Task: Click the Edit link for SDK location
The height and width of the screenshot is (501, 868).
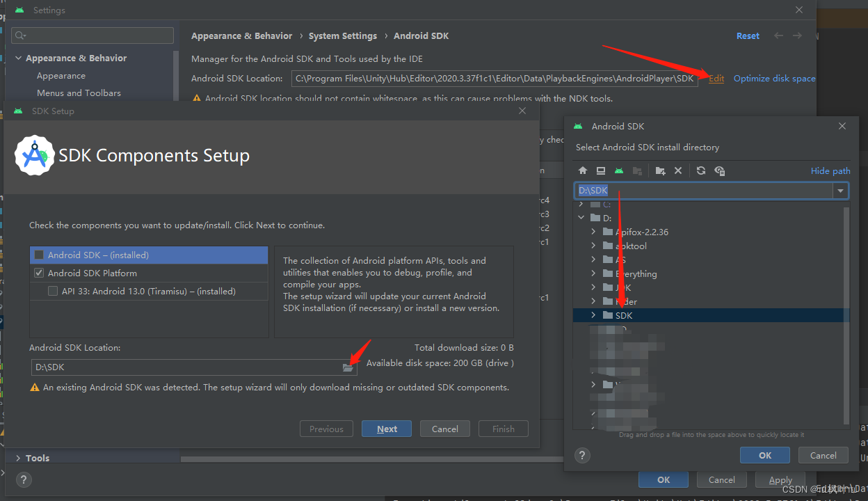Action: click(716, 79)
